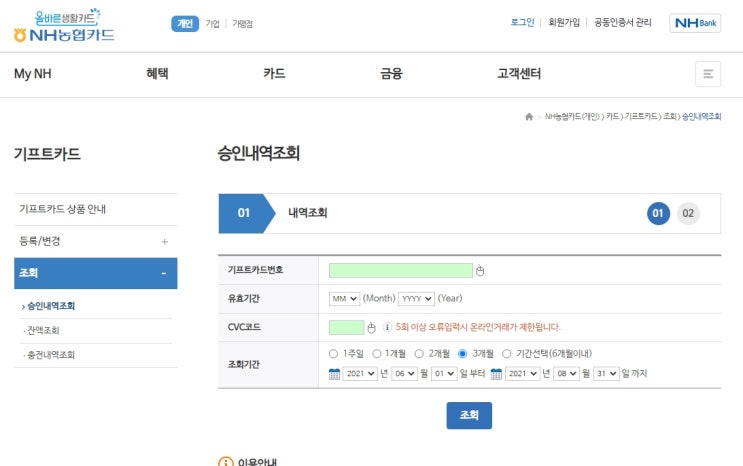Switch to the 가맹점 tab
743x466 pixels.
[242, 24]
